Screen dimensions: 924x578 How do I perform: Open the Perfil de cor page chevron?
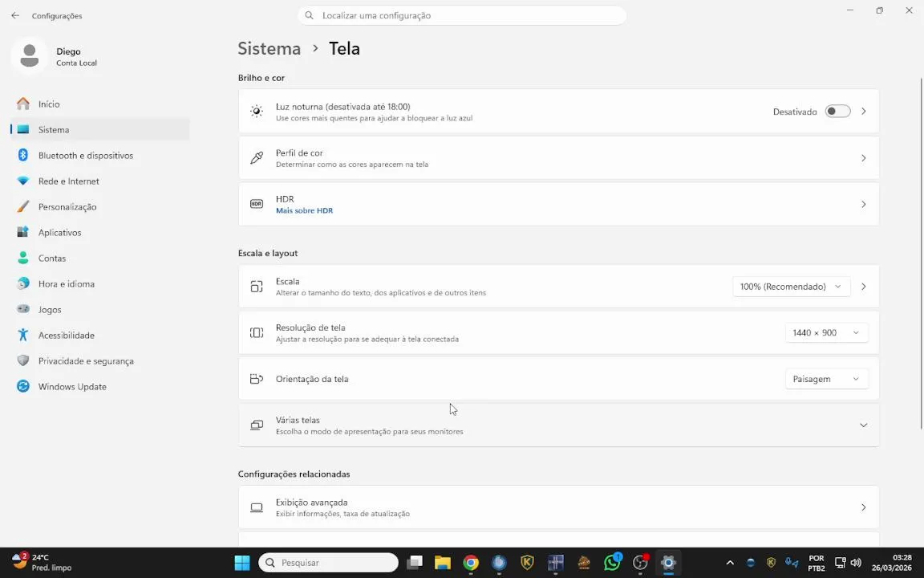point(863,158)
